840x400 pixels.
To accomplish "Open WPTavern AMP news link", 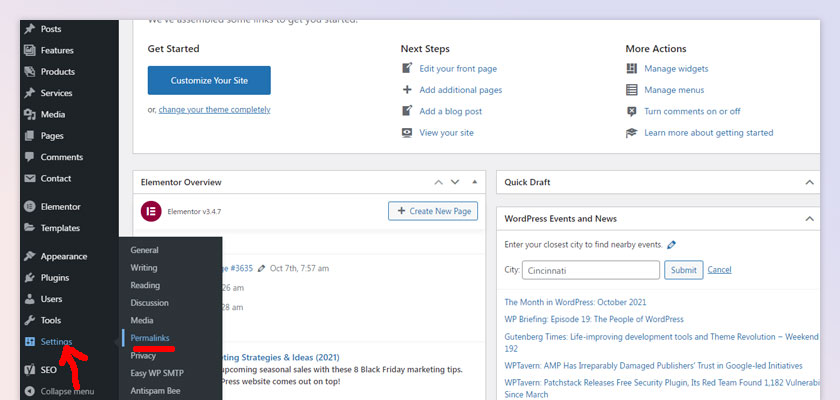I will (x=654, y=366).
